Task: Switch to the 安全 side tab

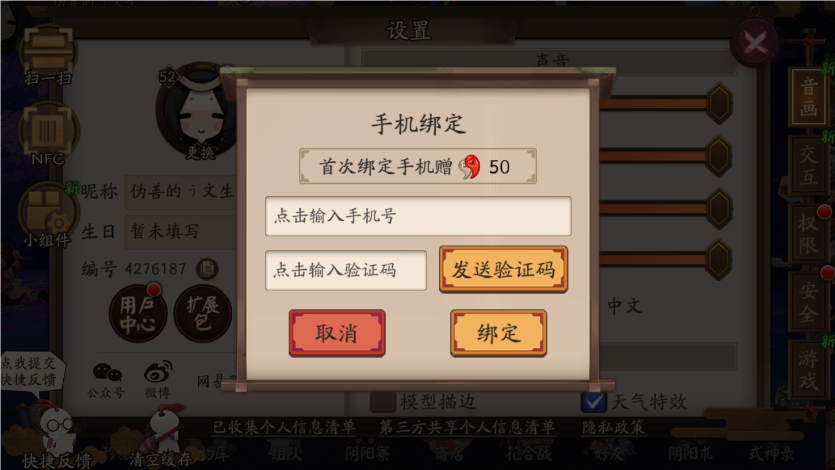Action: 808,302
